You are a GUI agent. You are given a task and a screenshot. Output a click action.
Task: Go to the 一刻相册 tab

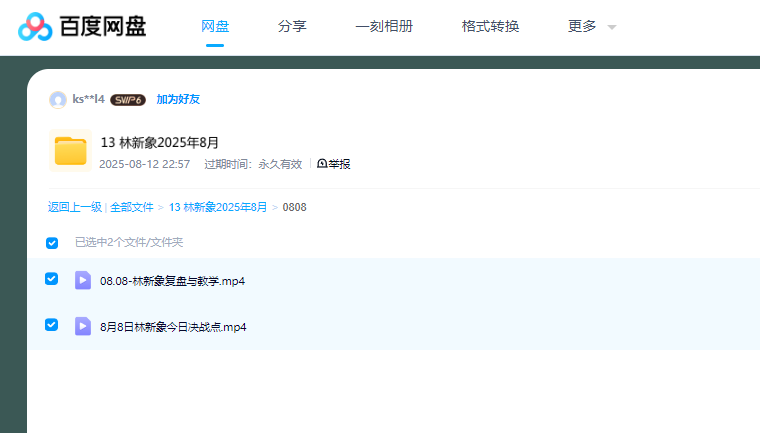pos(384,26)
